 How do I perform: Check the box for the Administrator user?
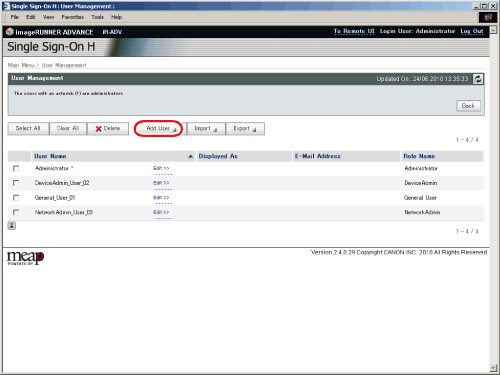(16, 168)
